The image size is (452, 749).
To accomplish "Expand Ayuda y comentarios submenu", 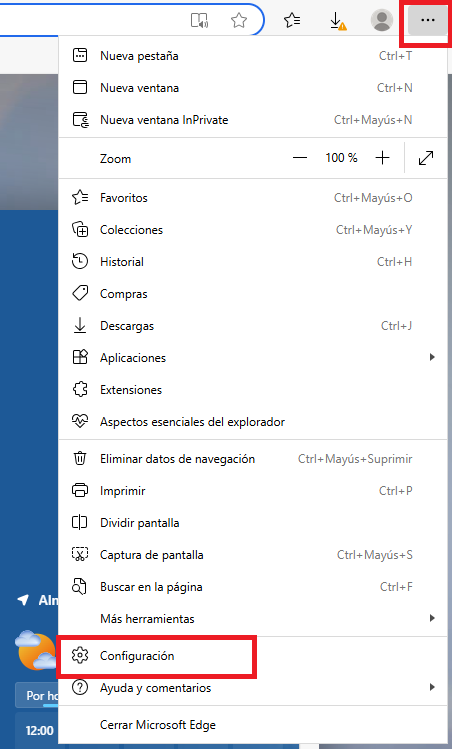I will pos(253,688).
